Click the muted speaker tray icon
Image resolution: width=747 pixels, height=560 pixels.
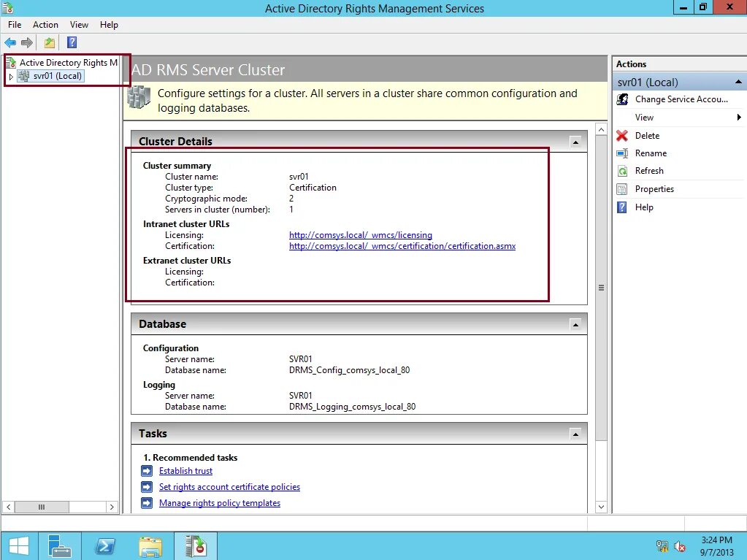(x=680, y=546)
